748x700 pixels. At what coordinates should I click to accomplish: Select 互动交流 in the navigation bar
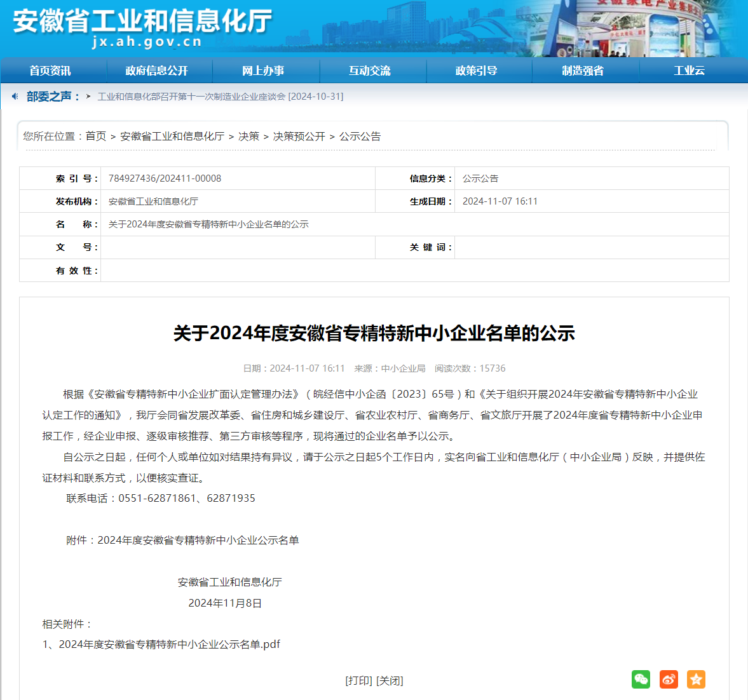pos(370,71)
